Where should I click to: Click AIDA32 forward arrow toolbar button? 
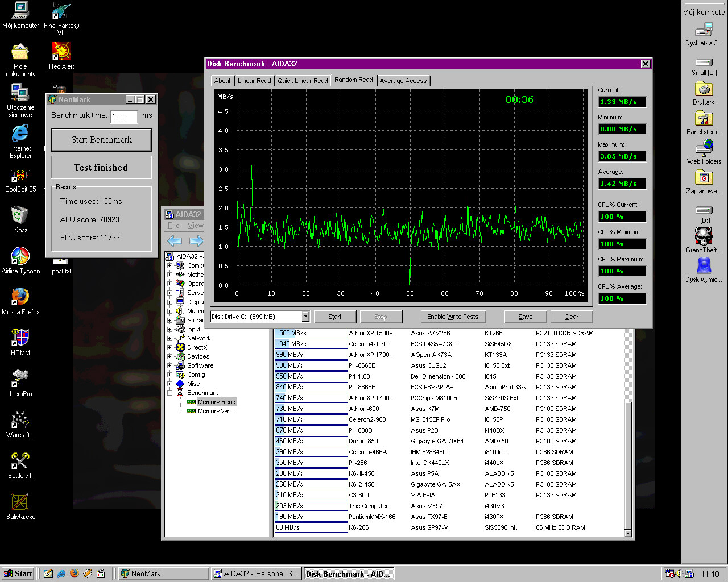point(196,241)
